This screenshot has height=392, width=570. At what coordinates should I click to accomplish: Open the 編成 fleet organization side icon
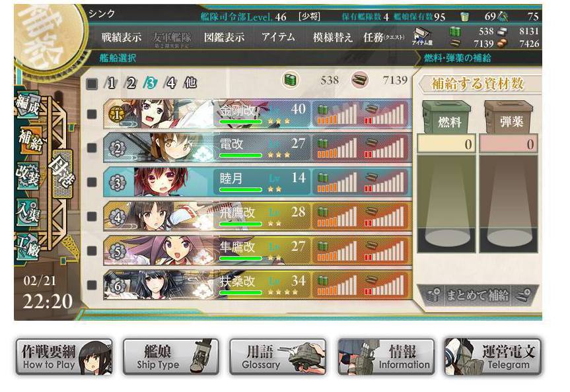[x=27, y=105]
